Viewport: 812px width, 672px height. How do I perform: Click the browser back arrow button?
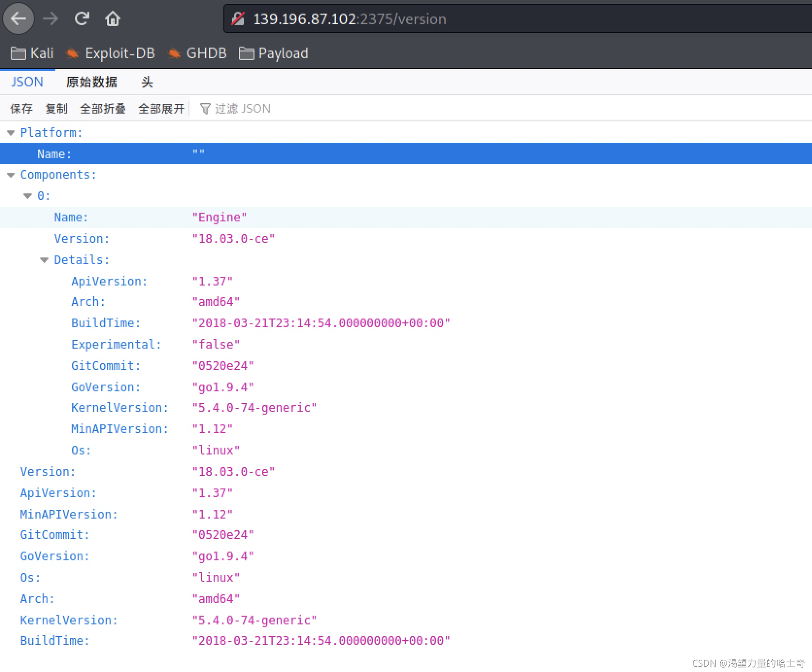18,19
